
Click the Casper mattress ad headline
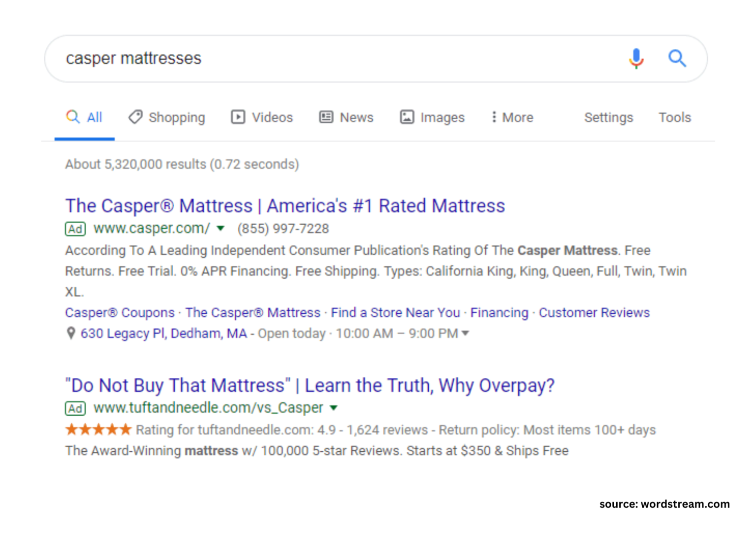[284, 205]
